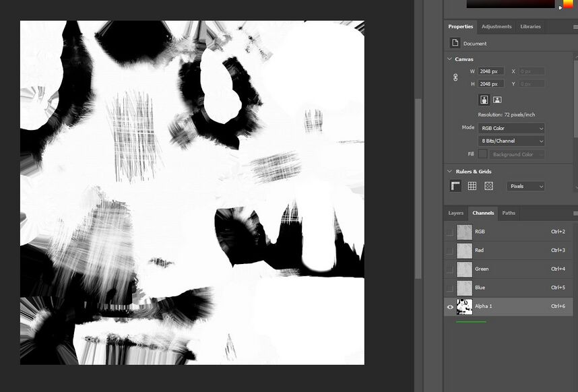Open the Channels panel flyout menu
578x392 pixels.
tap(575, 213)
